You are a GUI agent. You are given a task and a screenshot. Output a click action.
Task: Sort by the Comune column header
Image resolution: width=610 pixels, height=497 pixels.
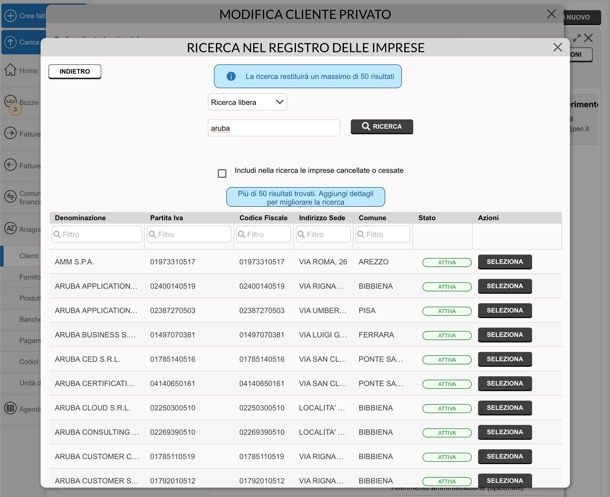(x=372, y=218)
